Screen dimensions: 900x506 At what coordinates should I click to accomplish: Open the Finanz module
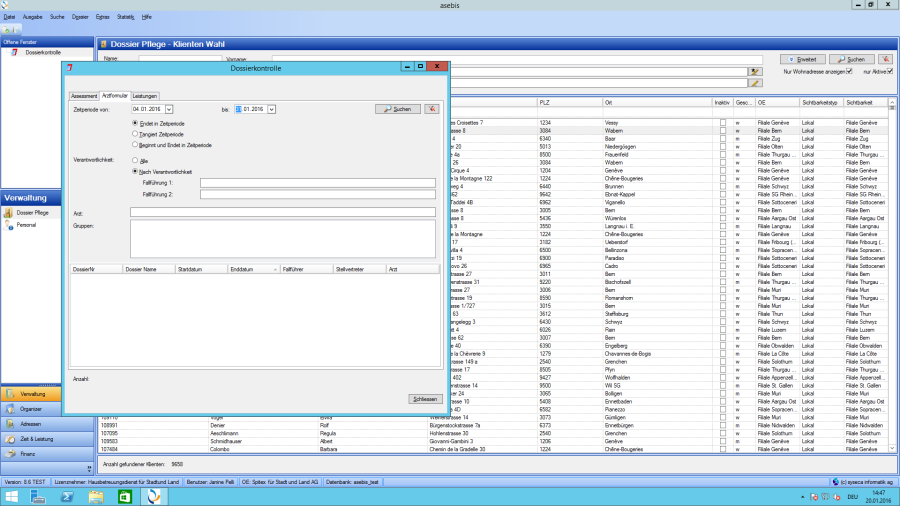pos(27,453)
